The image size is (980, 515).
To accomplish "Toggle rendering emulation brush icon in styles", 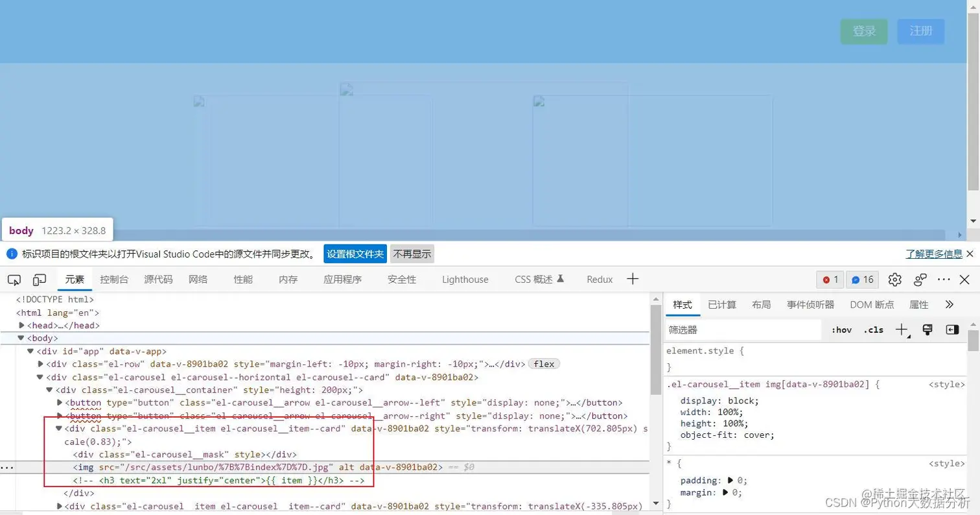I will 927,329.
